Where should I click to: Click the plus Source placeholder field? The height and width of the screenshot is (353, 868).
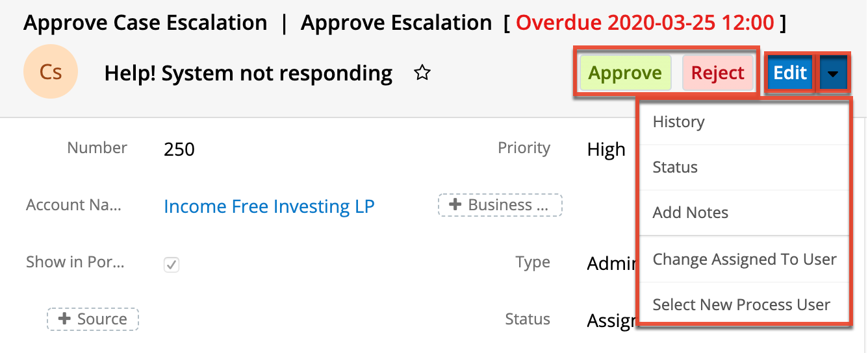tap(93, 319)
